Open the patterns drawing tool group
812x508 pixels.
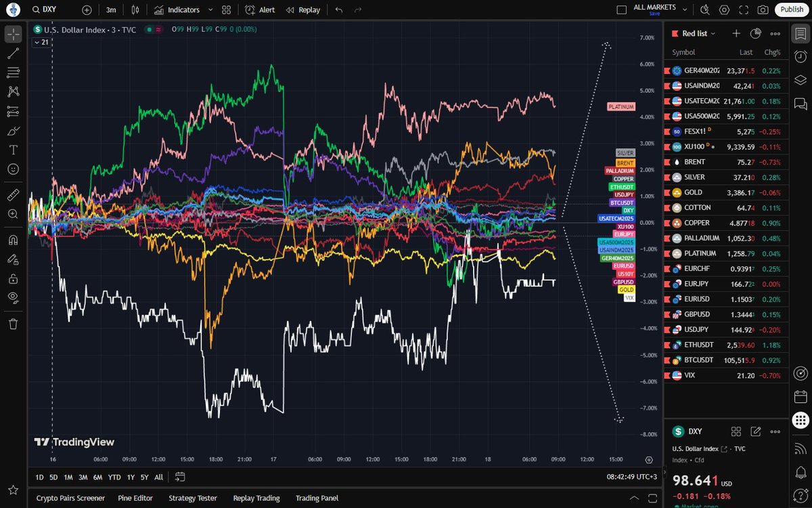point(13,91)
